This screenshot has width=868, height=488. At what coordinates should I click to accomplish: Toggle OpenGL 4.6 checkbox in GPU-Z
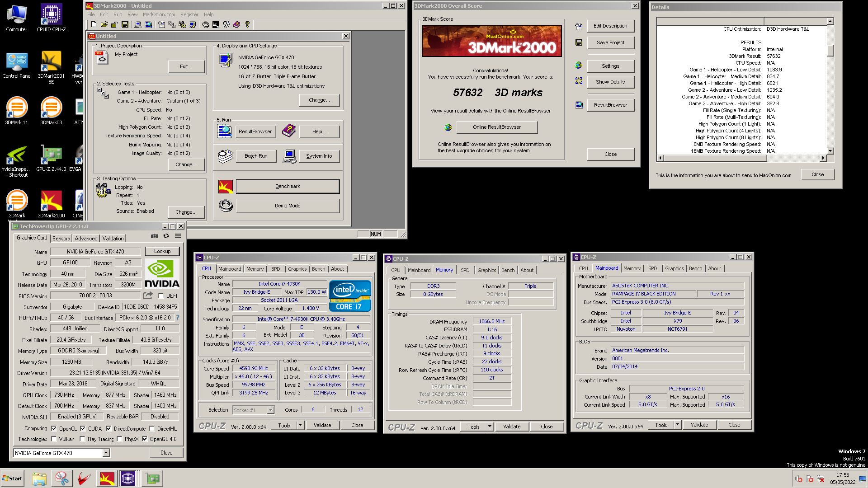pyautogui.click(x=145, y=439)
